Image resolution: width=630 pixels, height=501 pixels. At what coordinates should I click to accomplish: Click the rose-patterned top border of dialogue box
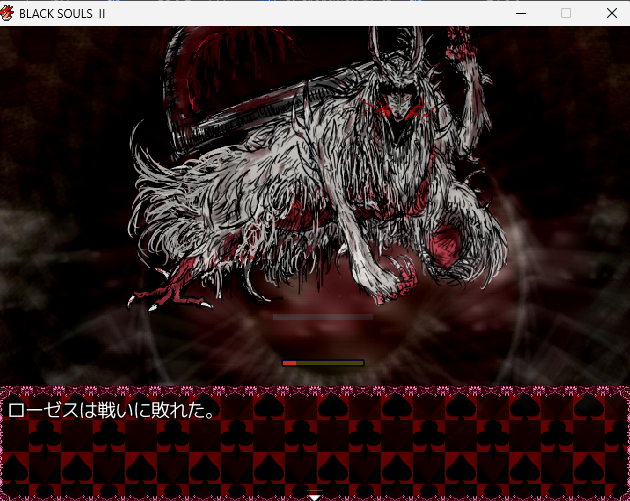pos(314,391)
